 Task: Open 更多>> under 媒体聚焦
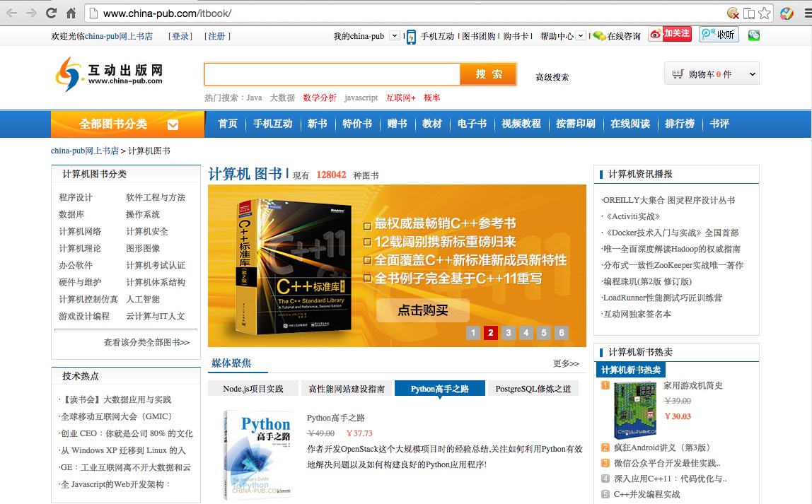[x=566, y=364]
